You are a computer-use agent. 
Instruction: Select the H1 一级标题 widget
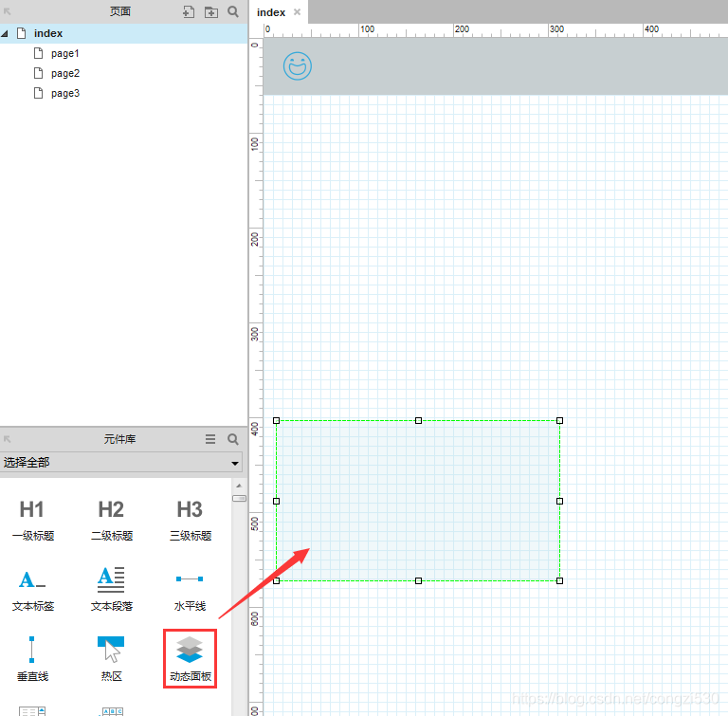[x=32, y=520]
